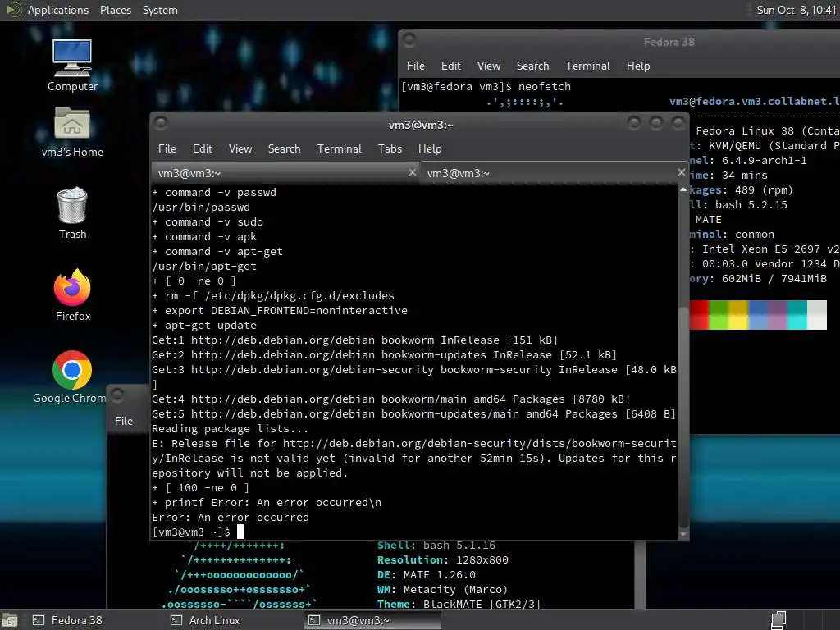Screen dimensions: 840x630
Task: Select vm3@vm3:~ taskbar button
Action: (373, 620)
